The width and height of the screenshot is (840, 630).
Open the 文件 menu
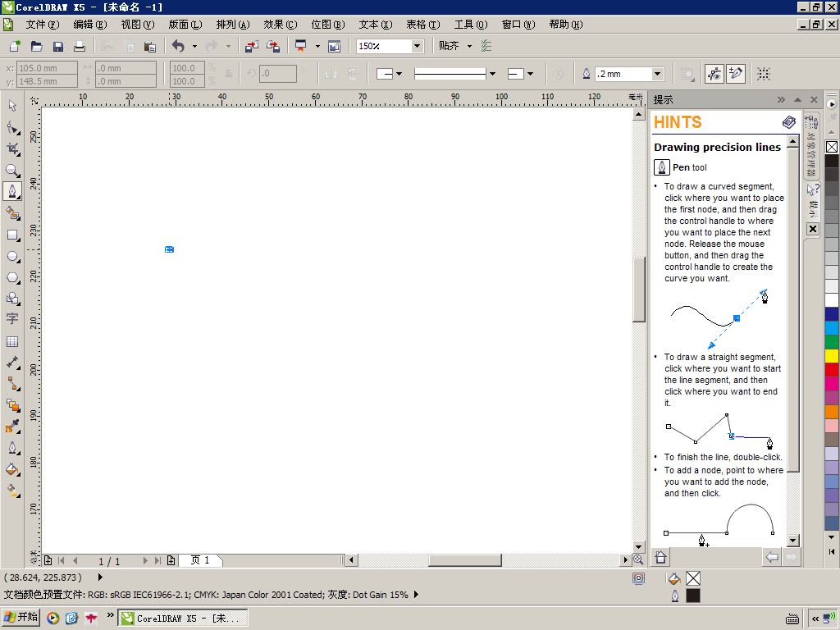[43, 25]
